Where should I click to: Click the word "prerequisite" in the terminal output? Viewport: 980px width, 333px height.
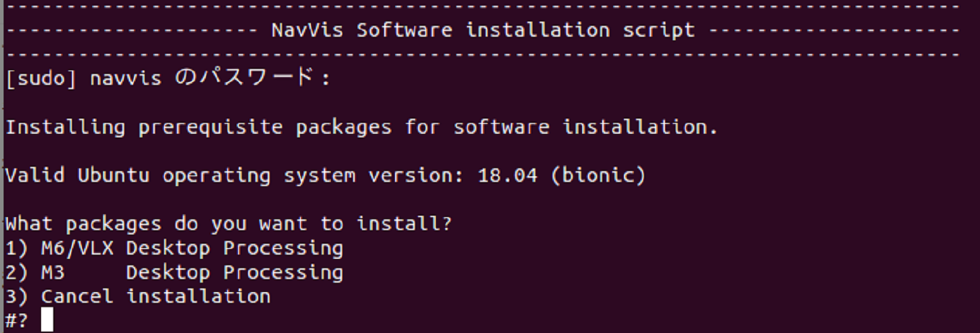(210, 127)
